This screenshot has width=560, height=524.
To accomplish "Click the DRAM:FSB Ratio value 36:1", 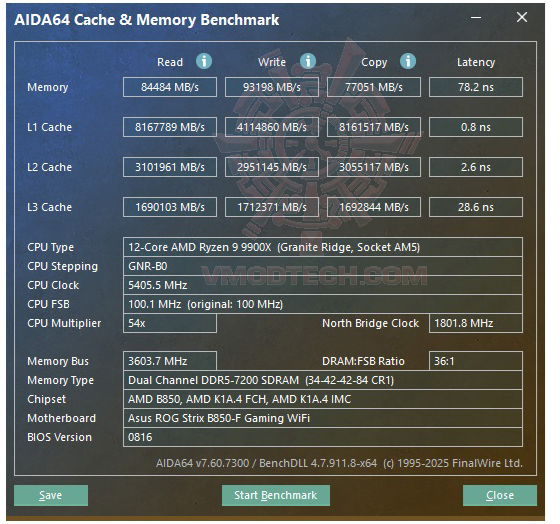I will tap(476, 361).
